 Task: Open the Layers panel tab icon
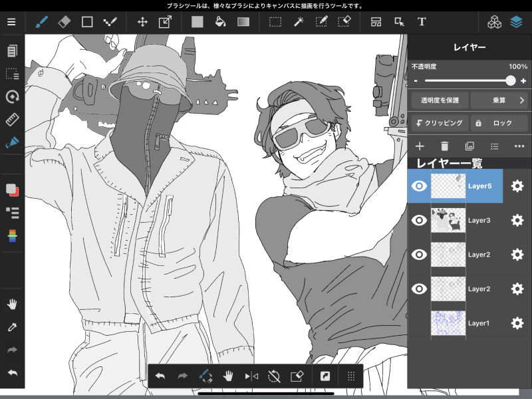click(517, 21)
